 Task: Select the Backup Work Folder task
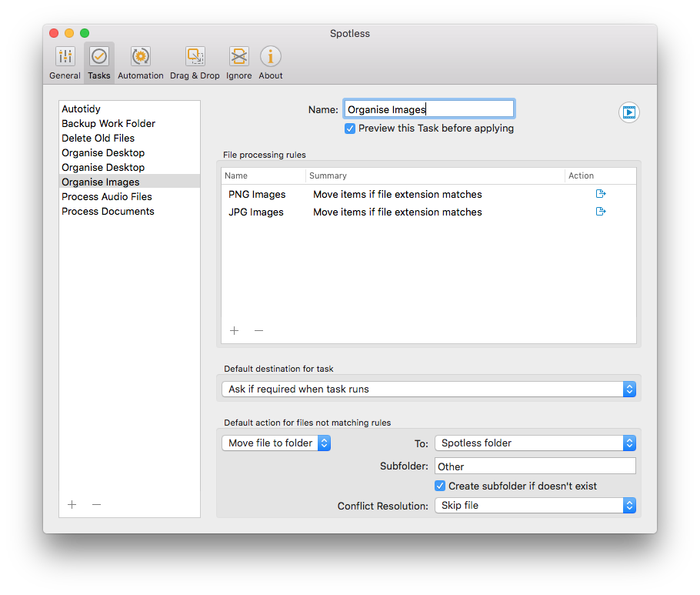point(129,124)
